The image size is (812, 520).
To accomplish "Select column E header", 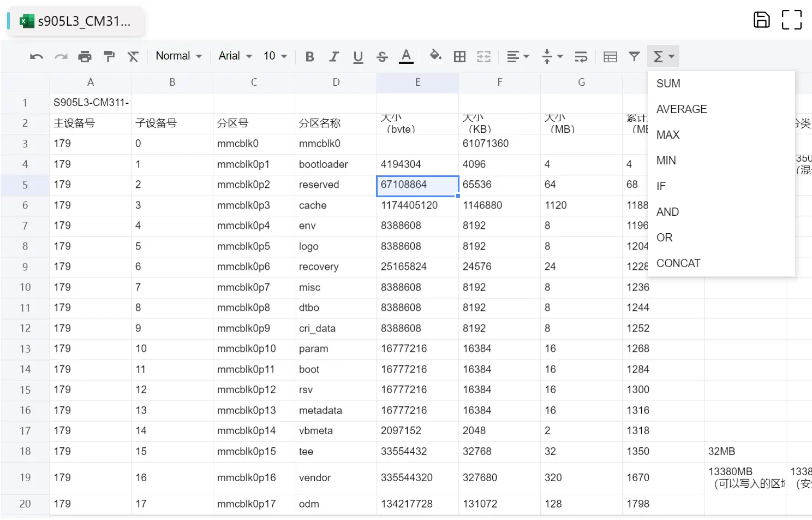I will click(418, 82).
